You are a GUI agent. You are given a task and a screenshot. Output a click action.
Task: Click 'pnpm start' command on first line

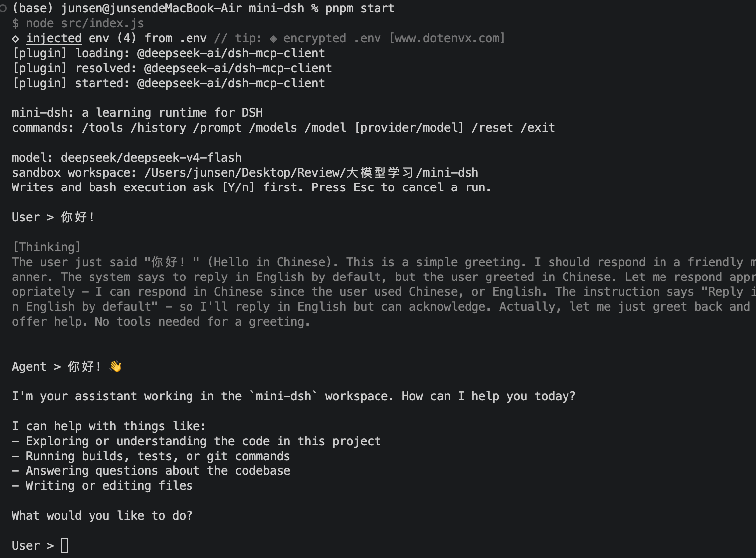(x=360, y=8)
